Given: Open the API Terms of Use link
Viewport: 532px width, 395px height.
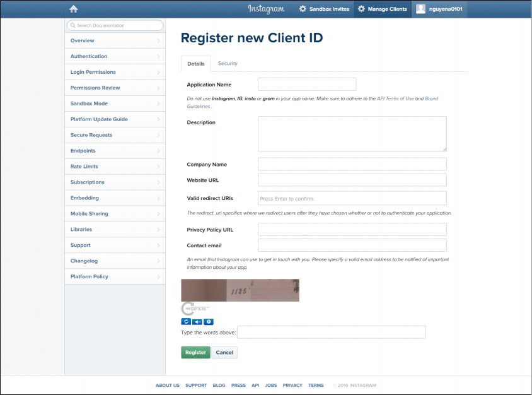Looking at the screenshot, I should (395, 98).
